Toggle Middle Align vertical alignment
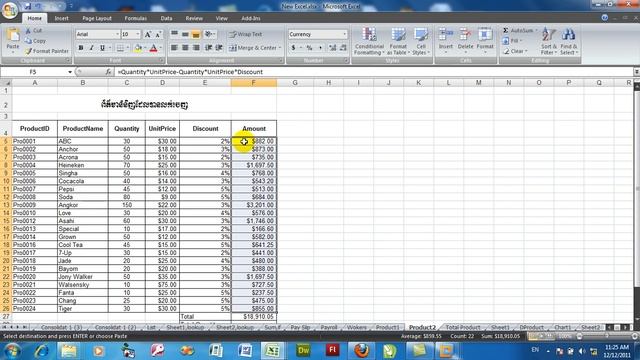Image resolution: width=640 pixels, height=360 pixels. (x=185, y=34)
